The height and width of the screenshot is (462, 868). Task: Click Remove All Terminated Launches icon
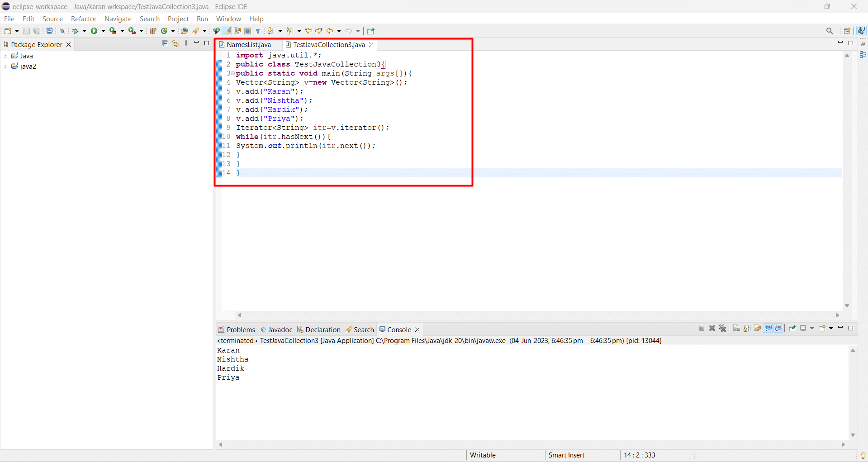722,328
